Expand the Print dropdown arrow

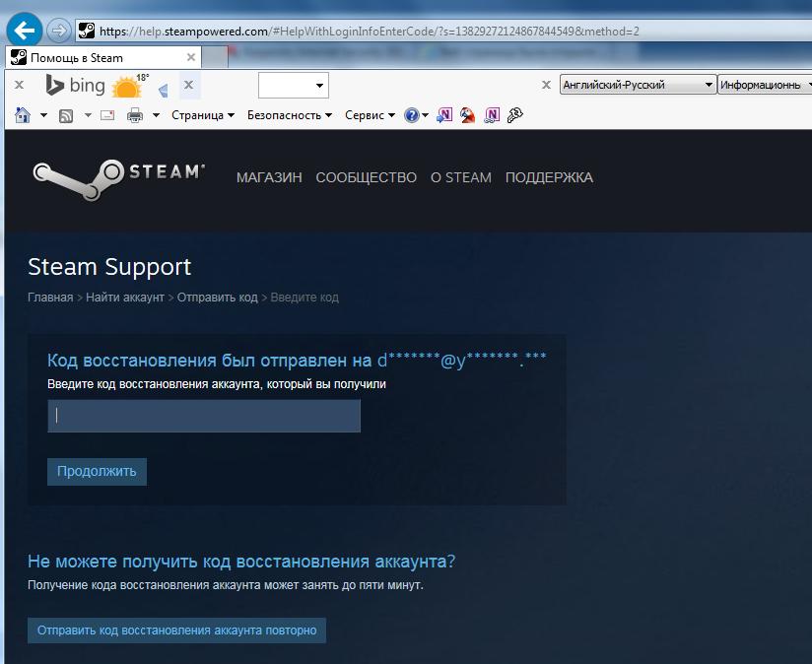click(x=156, y=115)
